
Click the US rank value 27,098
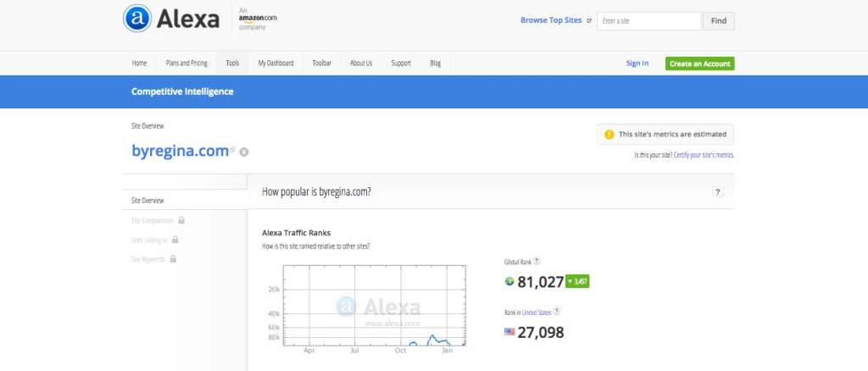point(540,332)
